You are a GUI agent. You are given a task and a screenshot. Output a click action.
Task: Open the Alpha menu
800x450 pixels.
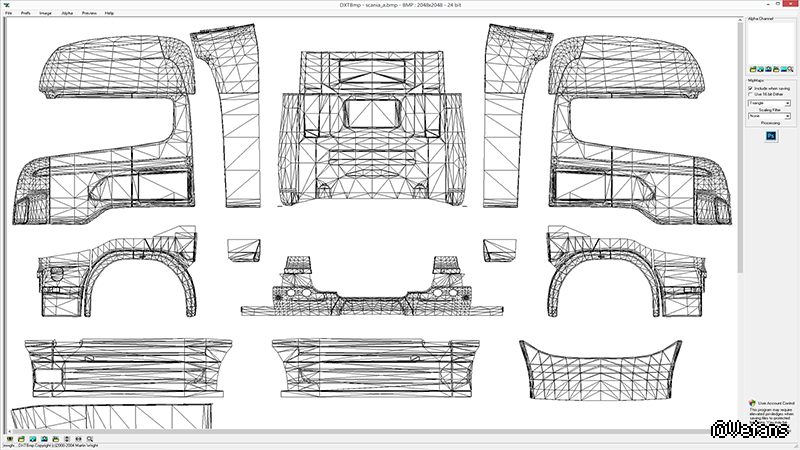point(67,13)
